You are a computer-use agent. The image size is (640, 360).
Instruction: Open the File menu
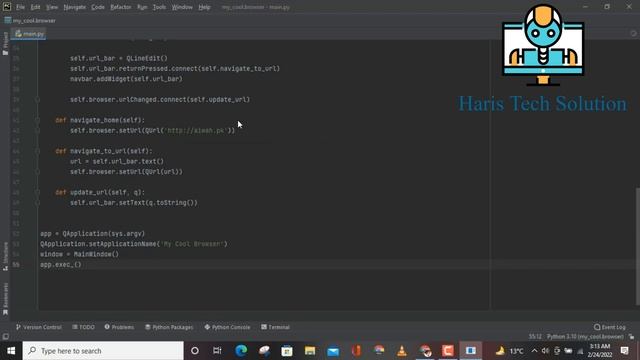pos(20,7)
